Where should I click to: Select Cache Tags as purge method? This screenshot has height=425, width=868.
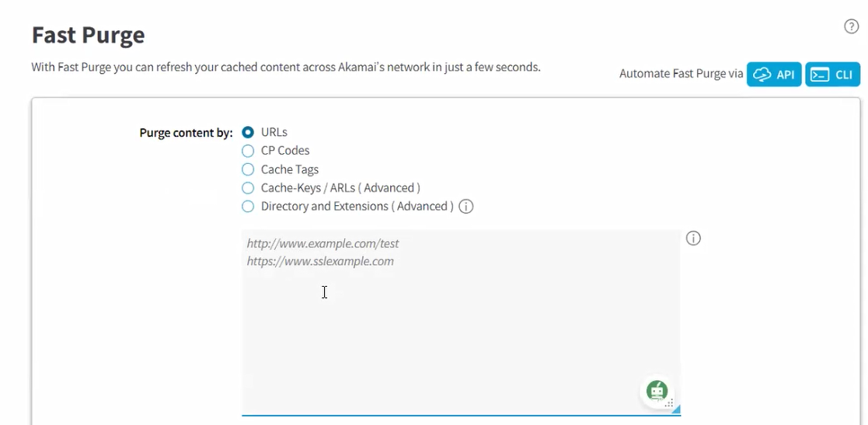pyautogui.click(x=248, y=169)
